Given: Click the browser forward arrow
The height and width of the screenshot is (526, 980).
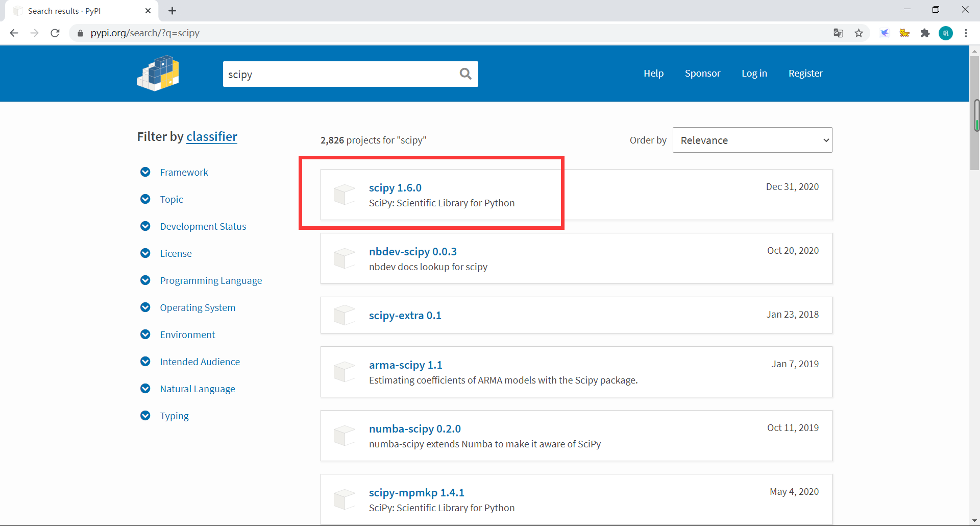Looking at the screenshot, I should coord(34,33).
